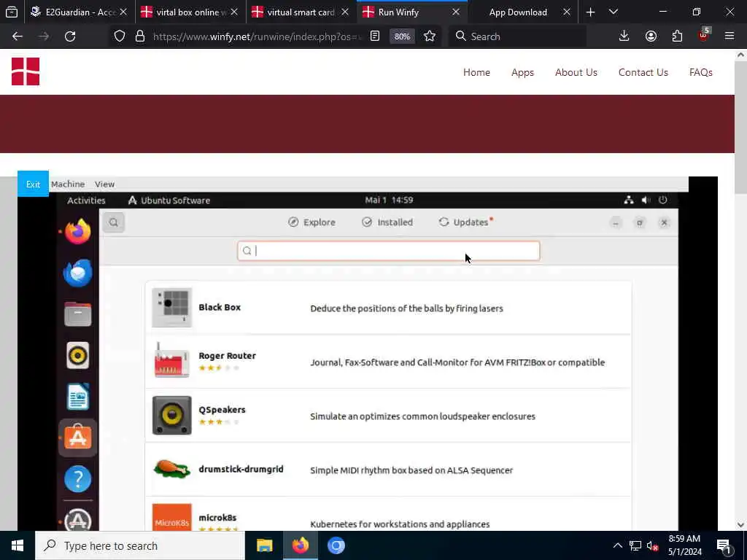
Task: Click the Exit button
Action: click(x=33, y=184)
